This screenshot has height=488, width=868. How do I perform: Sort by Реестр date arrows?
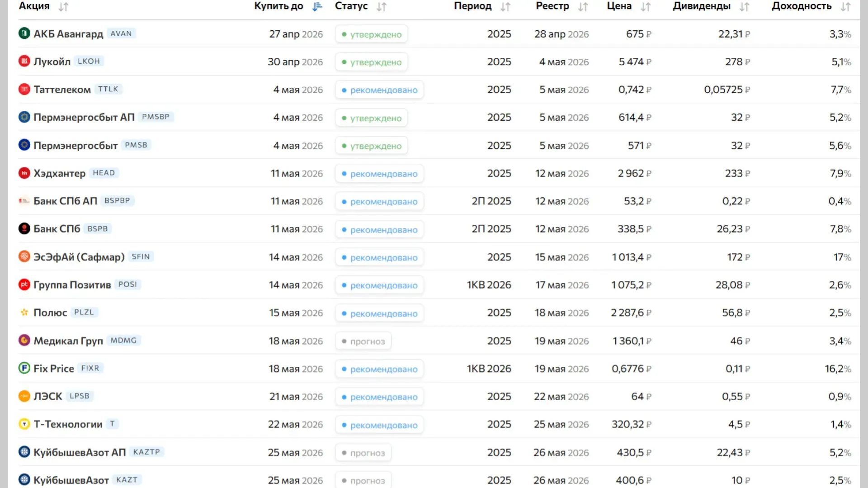(583, 7)
